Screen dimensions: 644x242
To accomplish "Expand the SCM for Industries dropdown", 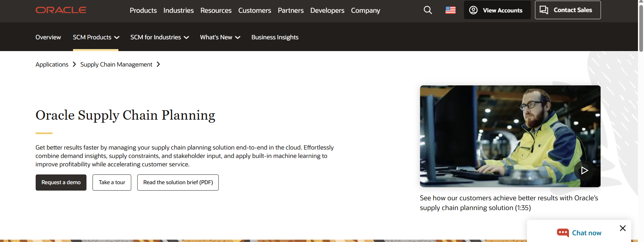I will tap(159, 37).
